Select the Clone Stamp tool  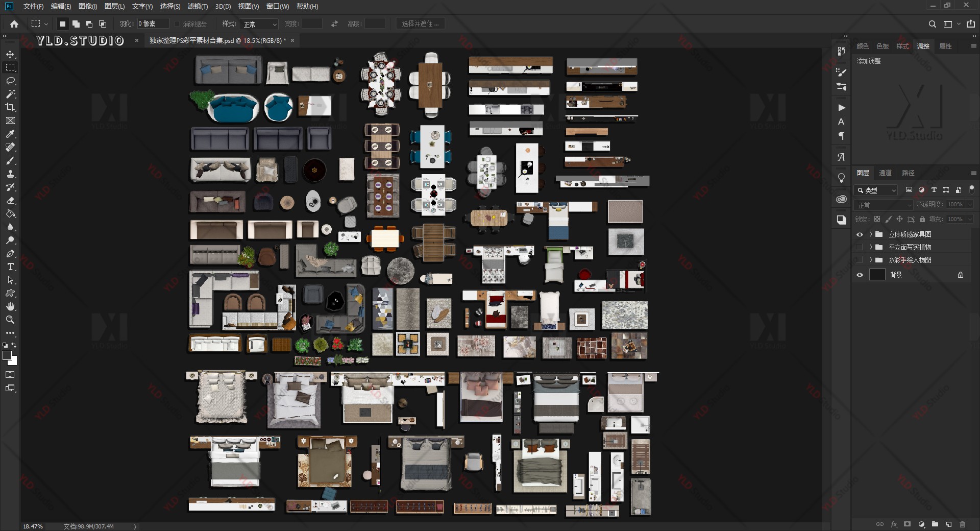tap(10, 174)
